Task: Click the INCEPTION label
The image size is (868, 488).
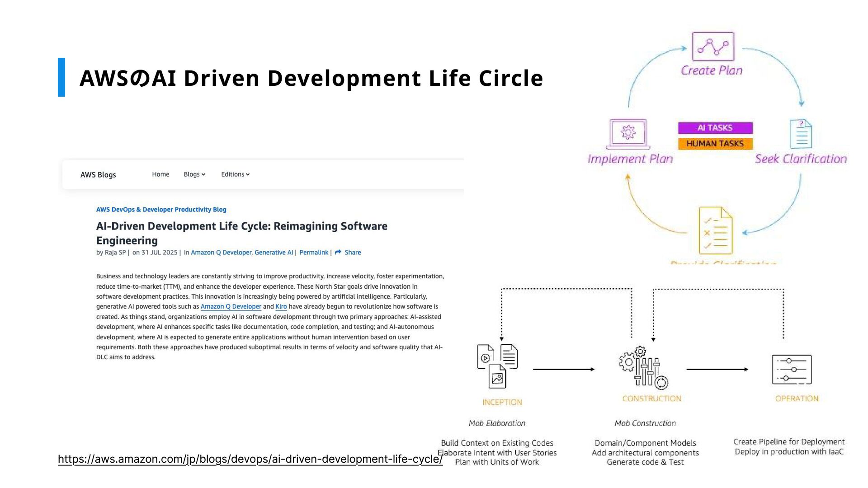Action: click(x=502, y=402)
